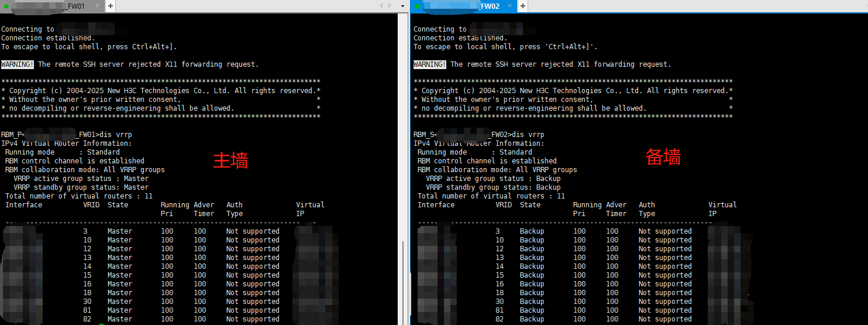Click the dis vrrp command in FW01 terminal
The width and height of the screenshot is (868, 325).
[x=116, y=135]
